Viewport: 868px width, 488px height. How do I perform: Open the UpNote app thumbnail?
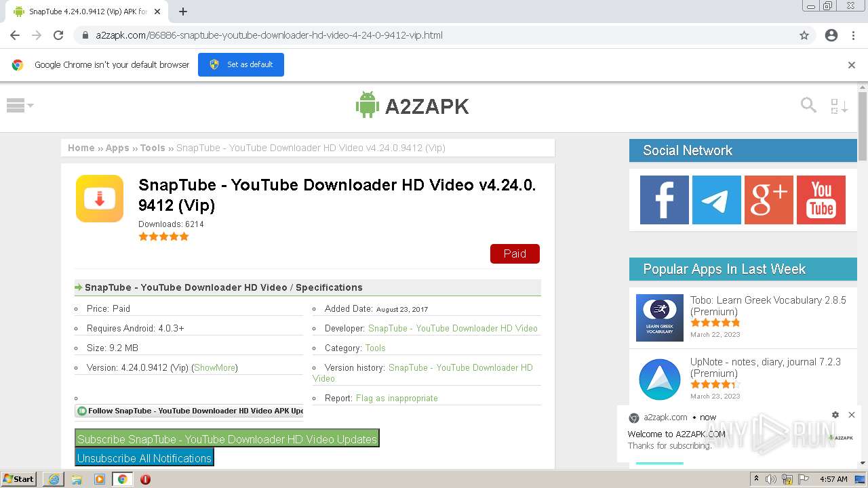pyautogui.click(x=660, y=380)
